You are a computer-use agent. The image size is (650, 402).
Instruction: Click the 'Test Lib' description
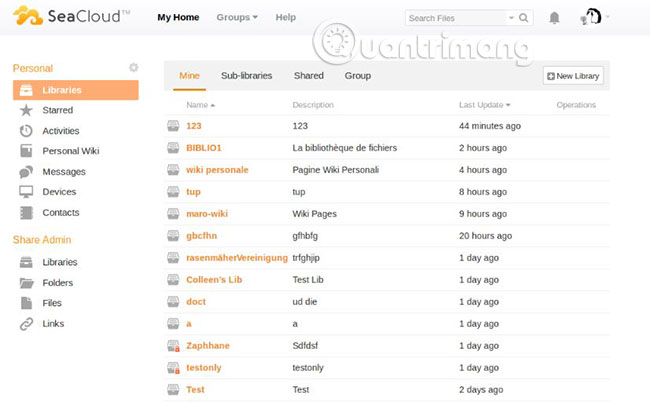308,280
